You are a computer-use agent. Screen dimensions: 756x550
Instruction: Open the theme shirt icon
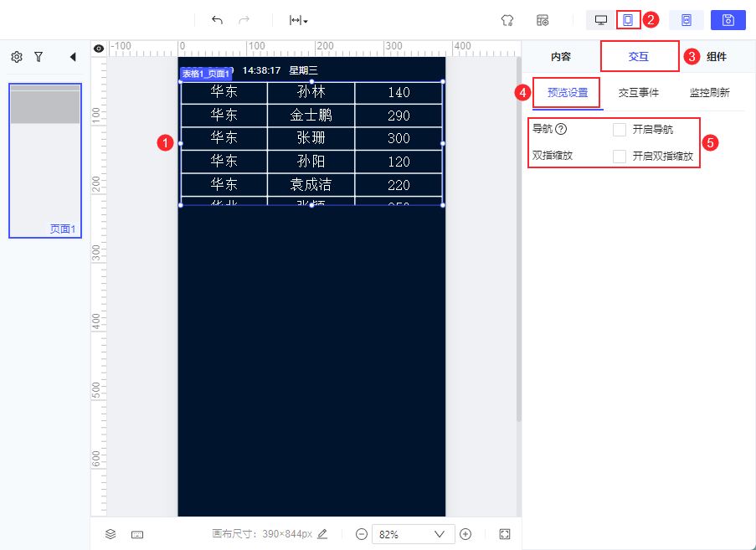click(507, 20)
